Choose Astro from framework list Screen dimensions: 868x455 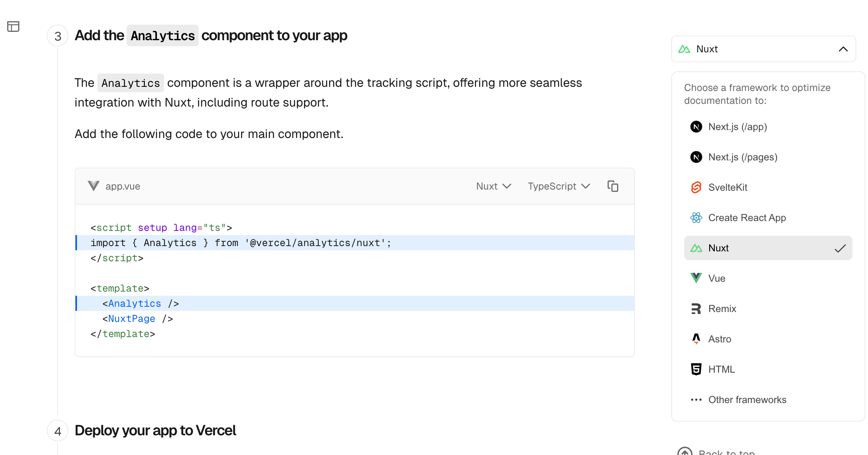coord(719,339)
